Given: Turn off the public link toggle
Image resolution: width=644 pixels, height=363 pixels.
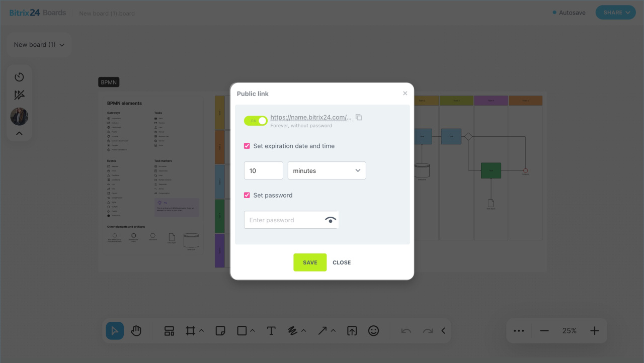Looking at the screenshot, I should (x=256, y=121).
